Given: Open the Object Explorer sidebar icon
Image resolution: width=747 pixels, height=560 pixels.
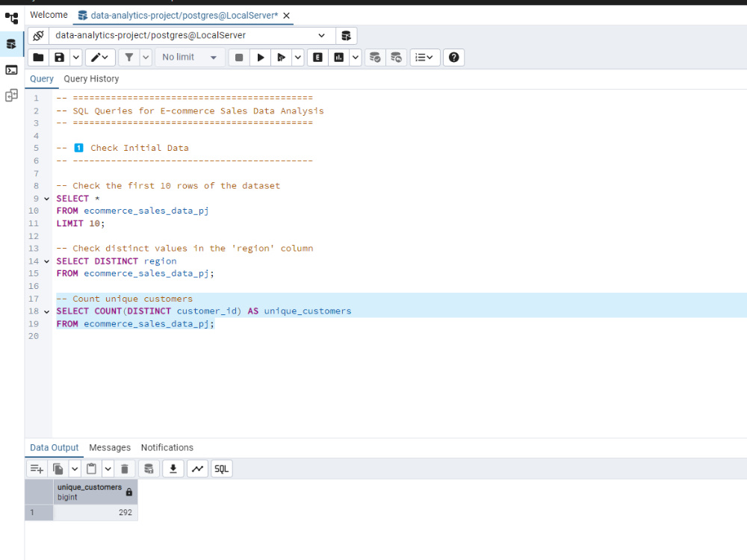Looking at the screenshot, I should [x=11, y=18].
